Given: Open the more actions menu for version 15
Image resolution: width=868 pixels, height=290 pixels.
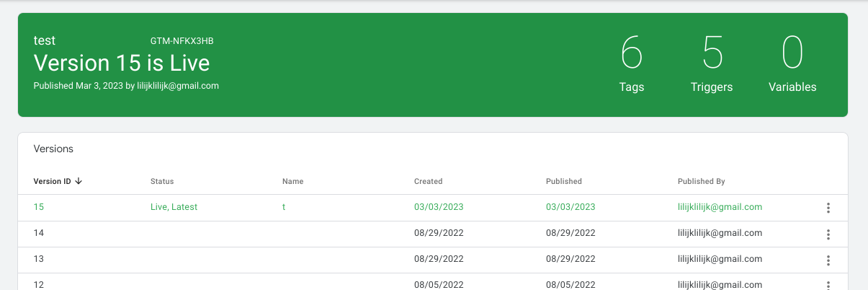Looking at the screenshot, I should (828, 208).
